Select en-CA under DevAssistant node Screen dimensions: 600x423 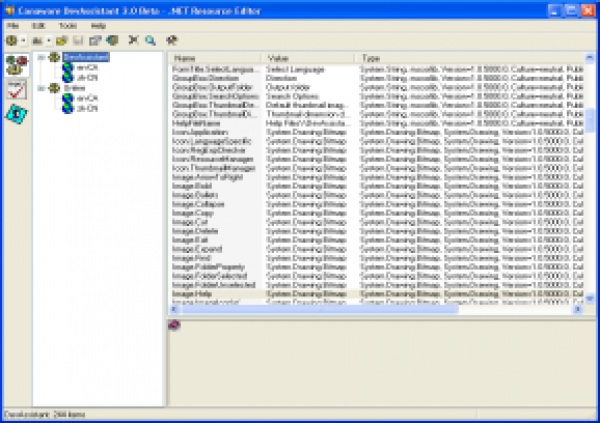pyautogui.click(x=81, y=68)
